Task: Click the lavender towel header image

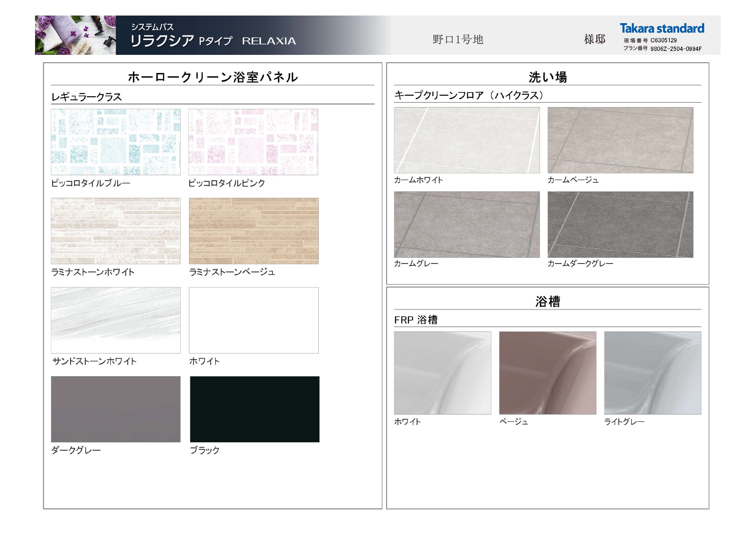Action: pos(75,35)
